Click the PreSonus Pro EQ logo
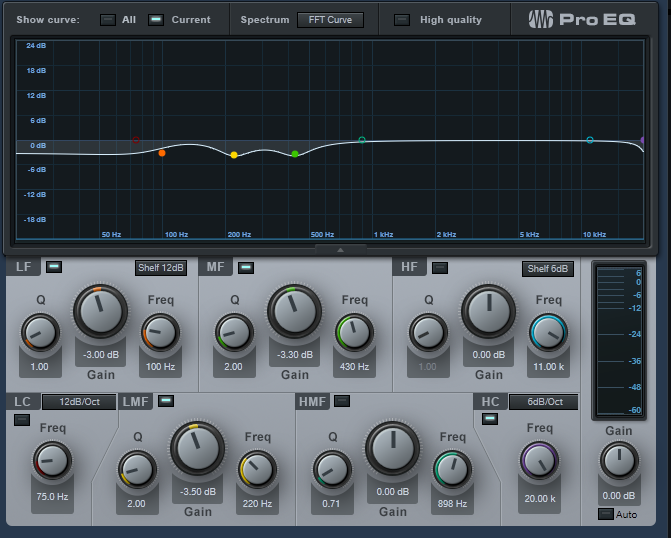Screen dimensions: 671x538 click(x=582, y=19)
